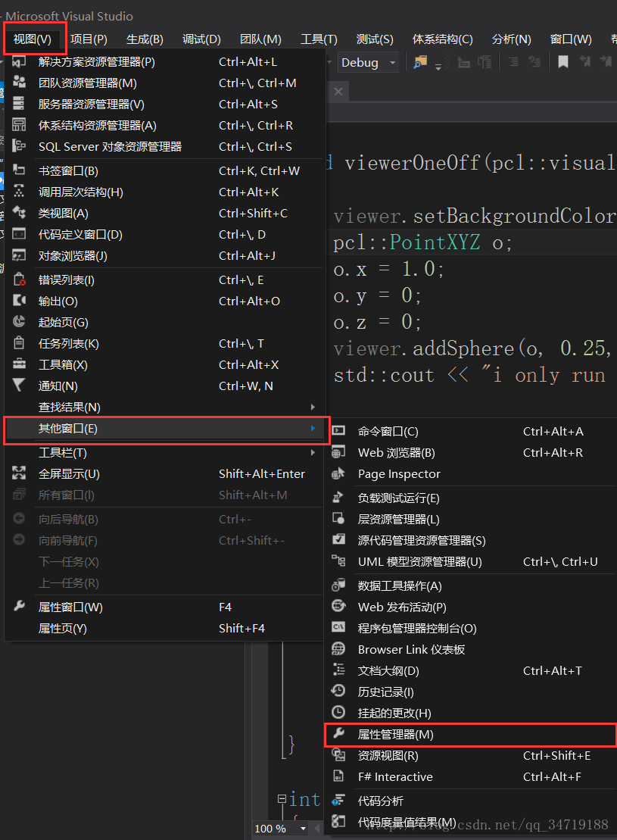Open the 测试(S) menu

(375, 39)
